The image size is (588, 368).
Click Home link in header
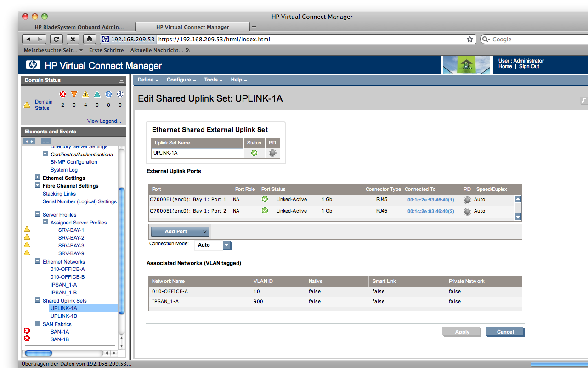pyautogui.click(x=505, y=66)
